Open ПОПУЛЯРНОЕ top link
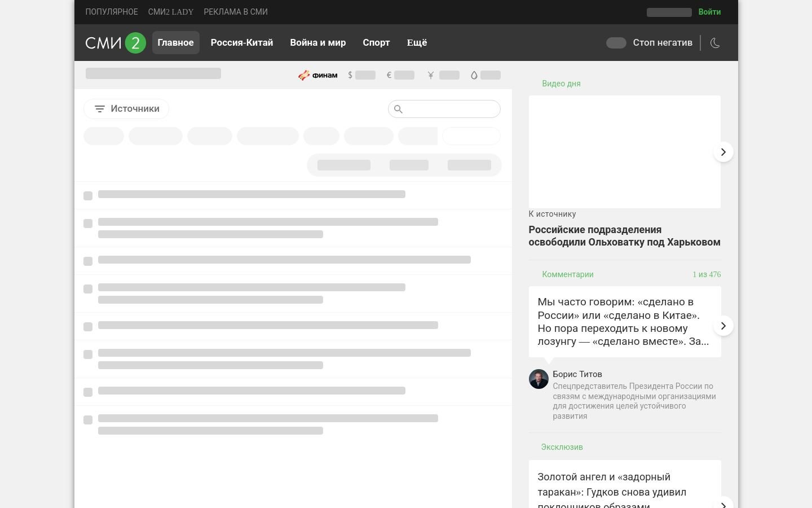 click(112, 12)
